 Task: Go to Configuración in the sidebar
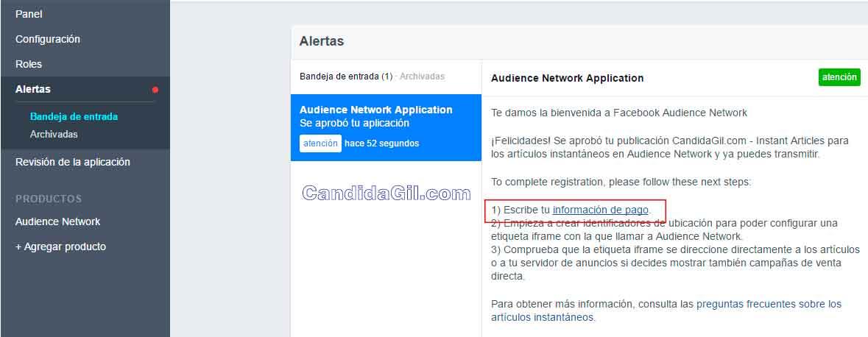pyautogui.click(x=48, y=39)
